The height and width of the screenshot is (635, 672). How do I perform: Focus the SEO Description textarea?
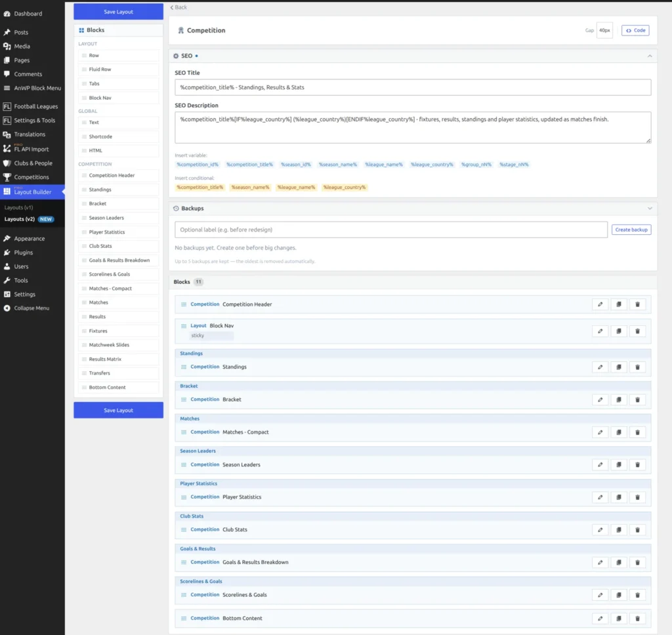(x=413, y=128)
